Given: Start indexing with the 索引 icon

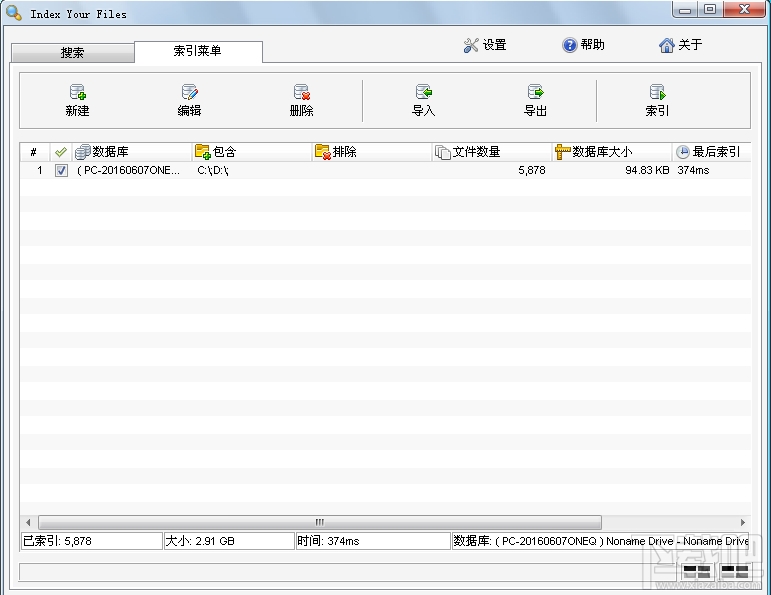Looking at the screenshot, I should pyautogui.click(x=657, y=92).
